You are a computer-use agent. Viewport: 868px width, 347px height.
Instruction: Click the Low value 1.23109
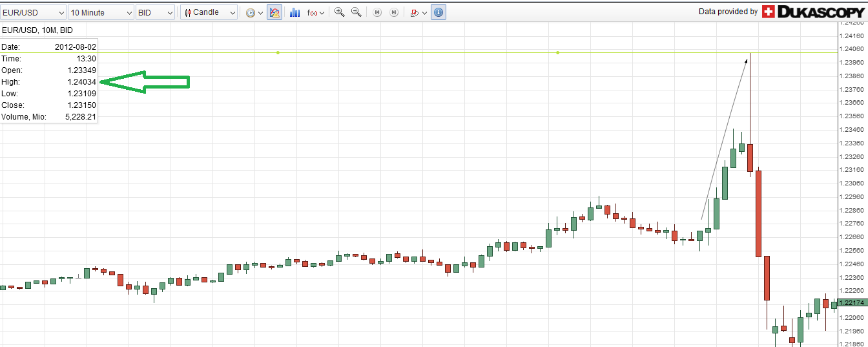[x=81, y=94]
